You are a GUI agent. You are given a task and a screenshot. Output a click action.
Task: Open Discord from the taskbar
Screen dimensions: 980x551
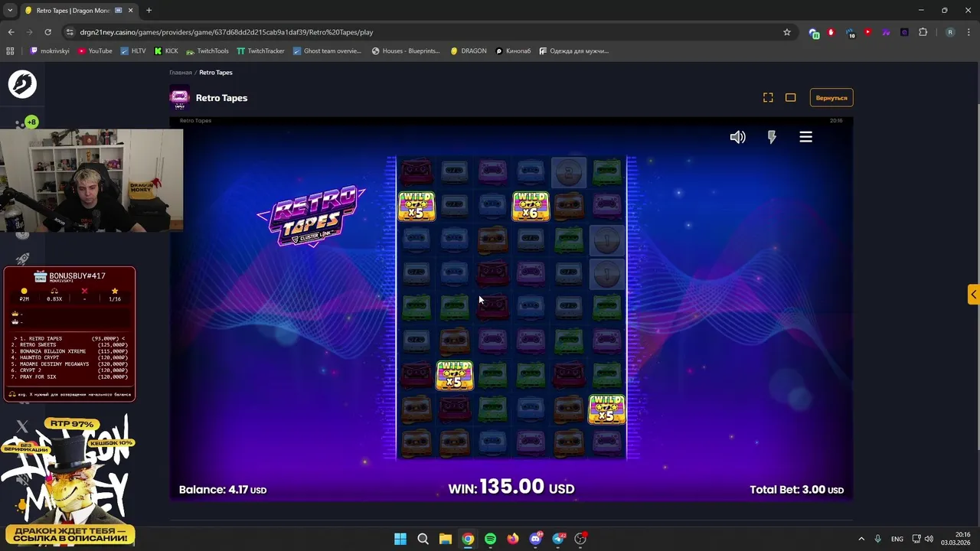pos(535,539)
